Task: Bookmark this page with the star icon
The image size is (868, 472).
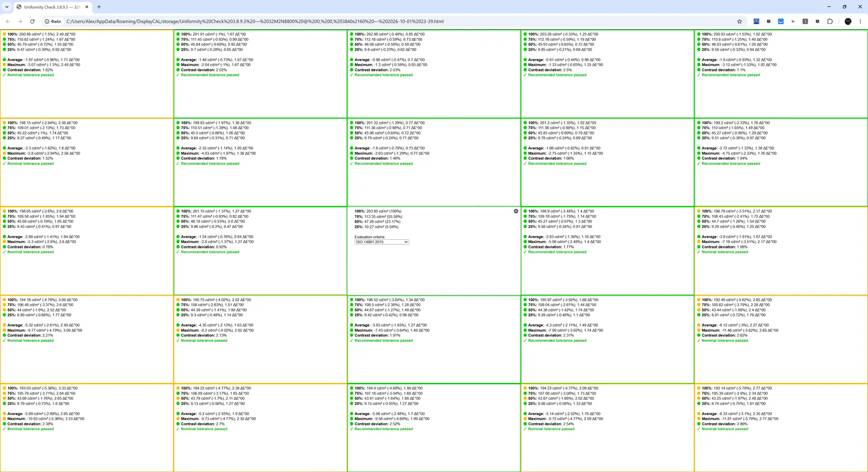Action: (739, 22)
